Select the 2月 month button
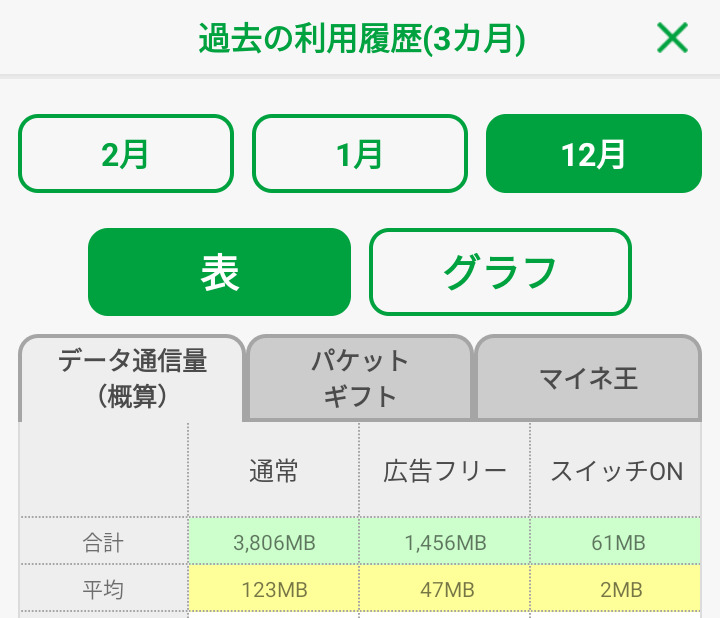Screen dimensions: 720x618 click(x=126, y=154)
